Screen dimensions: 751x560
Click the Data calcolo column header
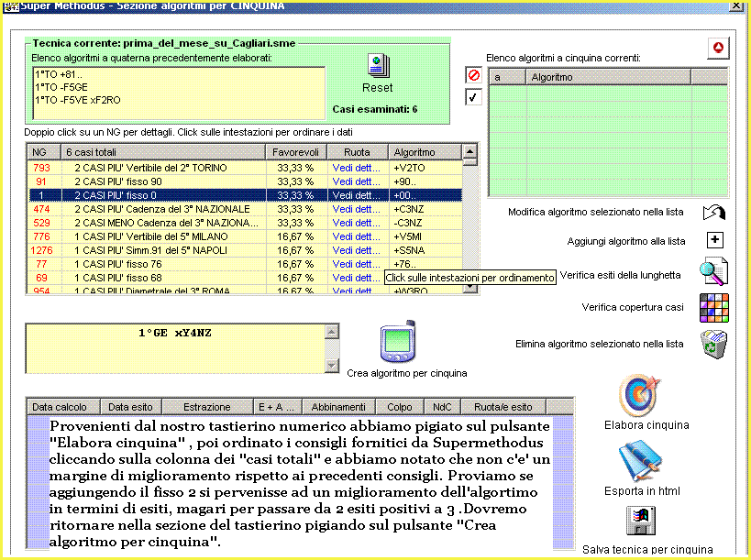(63, 407)
